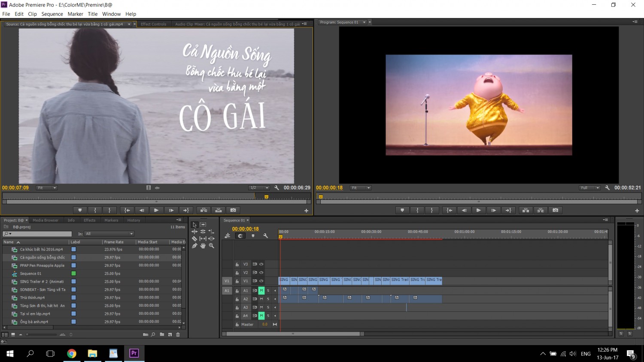Select the Zoom tool magnifier
The image size is (644, 362).
tap(212, 246)
